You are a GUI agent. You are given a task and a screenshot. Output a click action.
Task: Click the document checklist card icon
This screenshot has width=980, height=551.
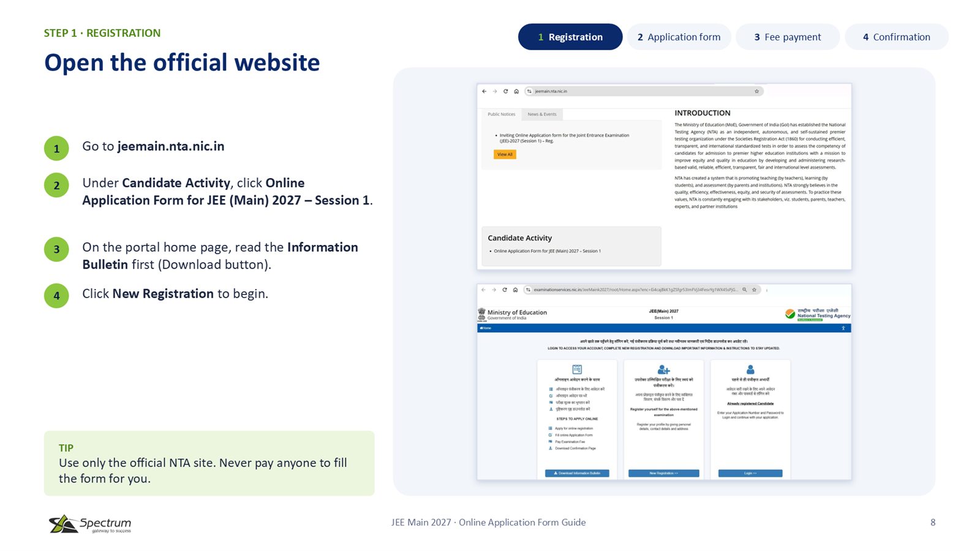pyautogui.click(x=577, y=369)
